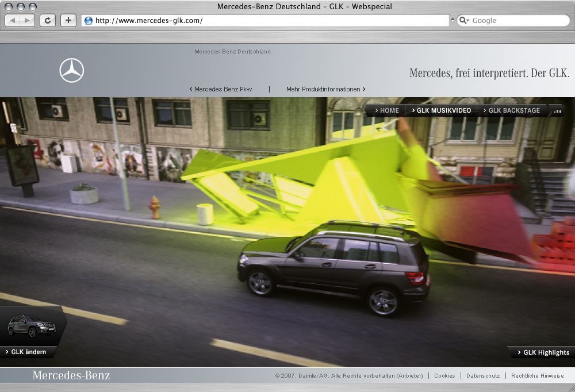Click the window resize grip corner
Viewport: 575px width, 392px height.
[571, 388]
